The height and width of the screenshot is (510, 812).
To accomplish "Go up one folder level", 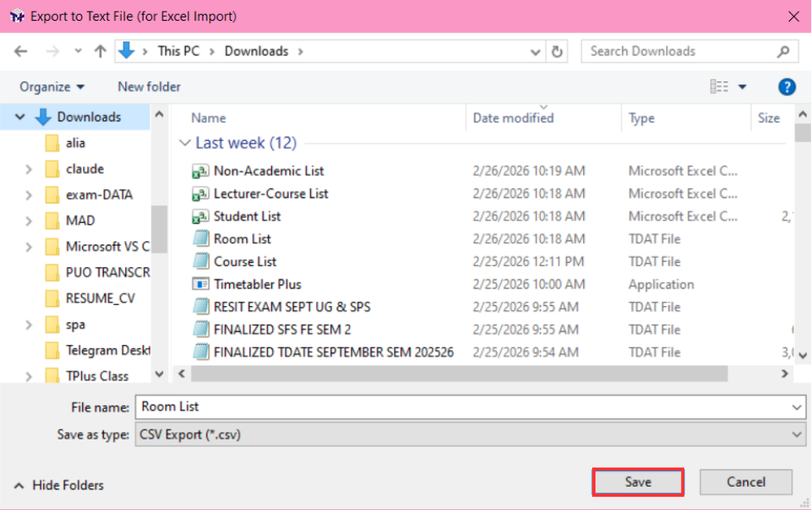I will (x=100, y=51).
